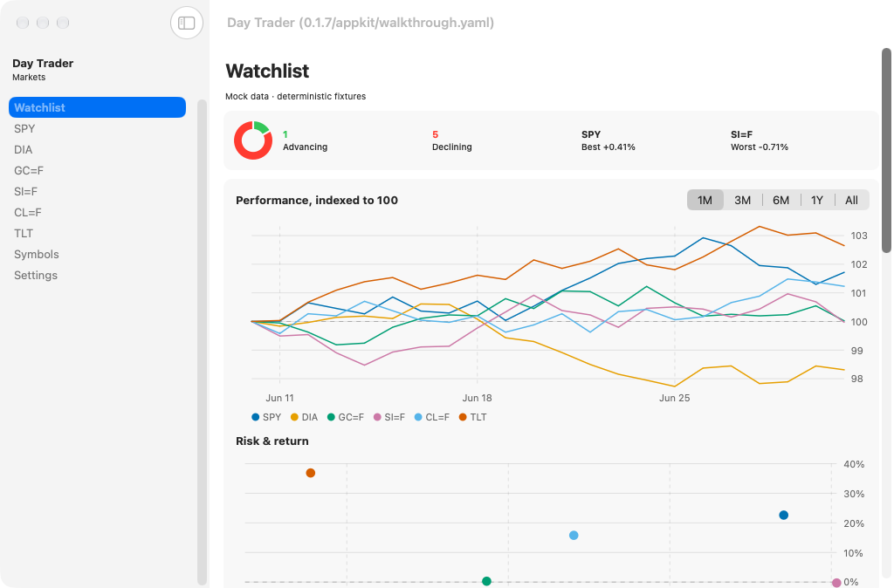This screenshot has height=588, width=894.
Task: Click the 98 y-axis label
Action: point(857,379)
